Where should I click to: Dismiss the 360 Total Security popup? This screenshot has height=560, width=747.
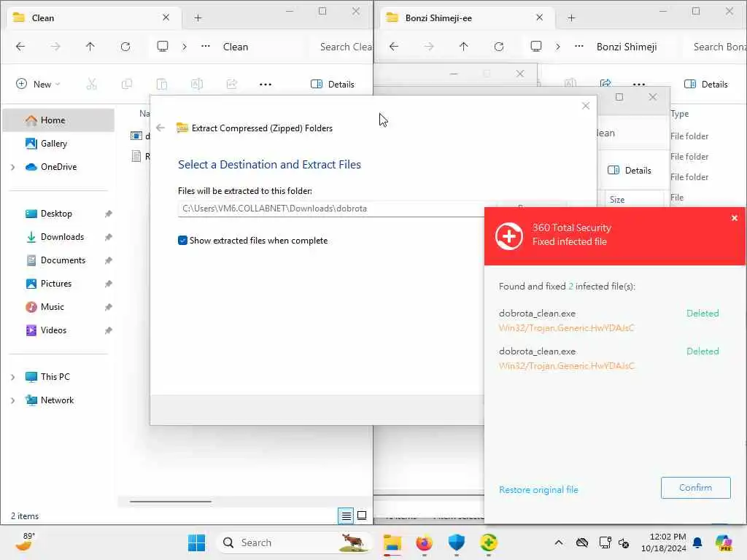(x=734, y=218)
